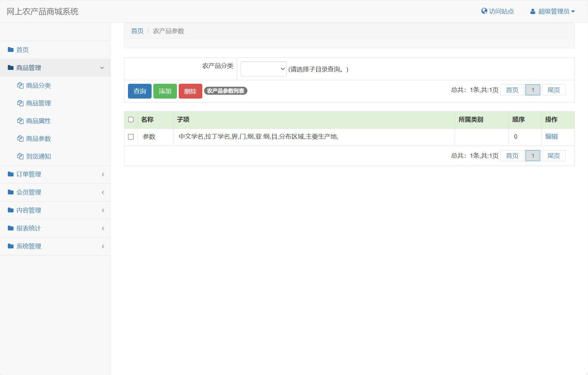
Task: Open 商品属性 from the sidebar
Action: click(38, 121)
